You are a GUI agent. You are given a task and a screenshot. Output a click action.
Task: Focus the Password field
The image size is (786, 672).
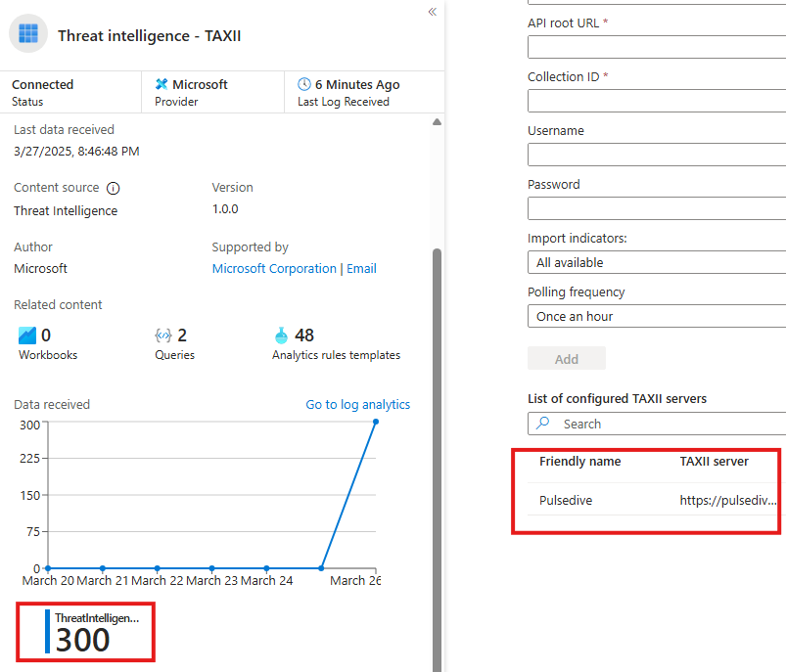(657, 208)
